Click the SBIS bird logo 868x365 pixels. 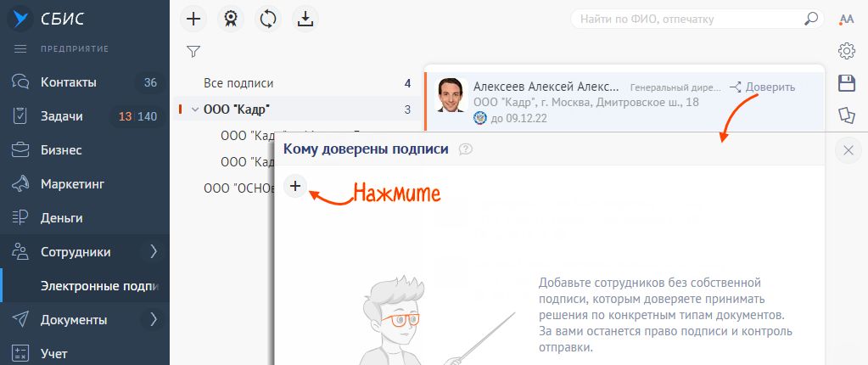pos(20,19)
